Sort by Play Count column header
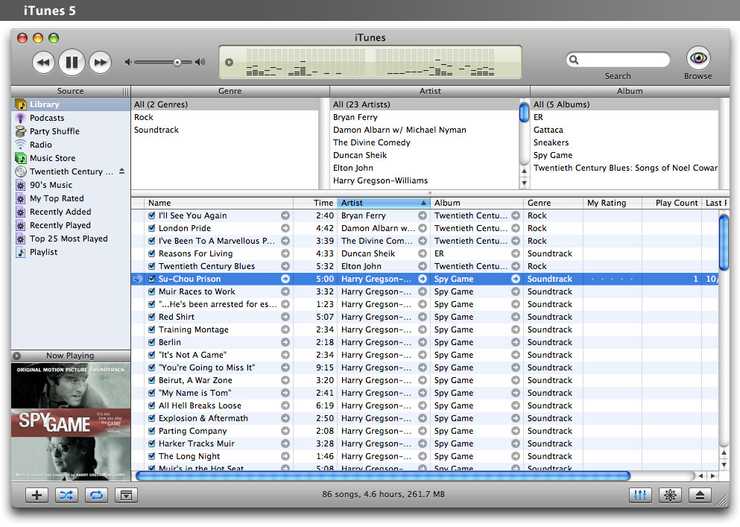 (672, 203)
